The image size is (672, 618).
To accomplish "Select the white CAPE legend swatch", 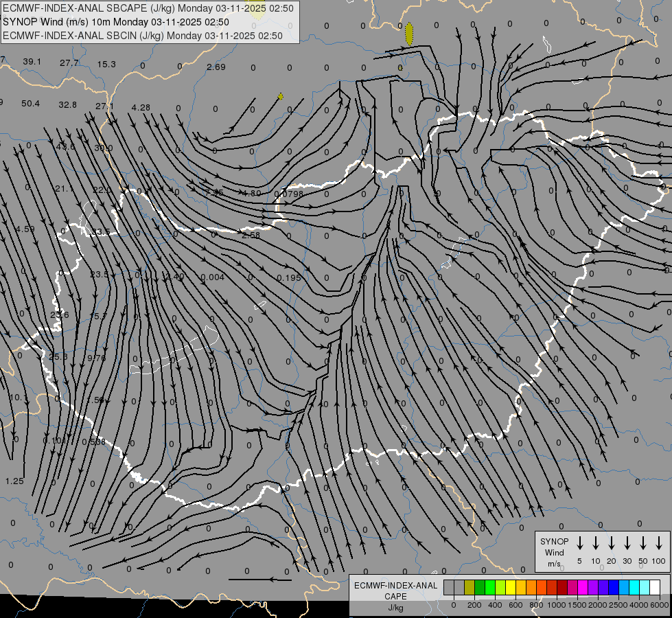I will point(655,588).
